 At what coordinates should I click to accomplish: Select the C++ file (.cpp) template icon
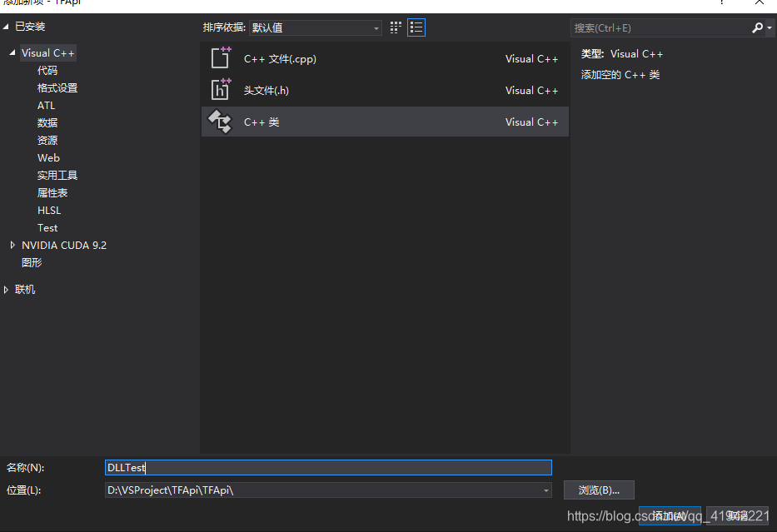221,58
